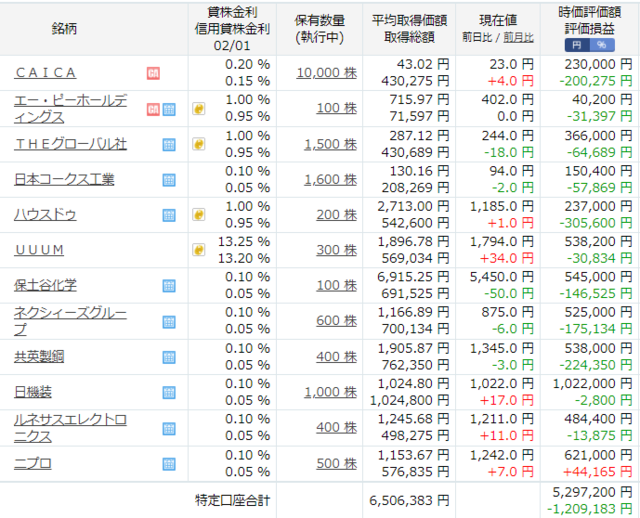Open the blue calendar icon for ニプロ
This screenshot has width=640, height=518.
[x=169, y=463]
